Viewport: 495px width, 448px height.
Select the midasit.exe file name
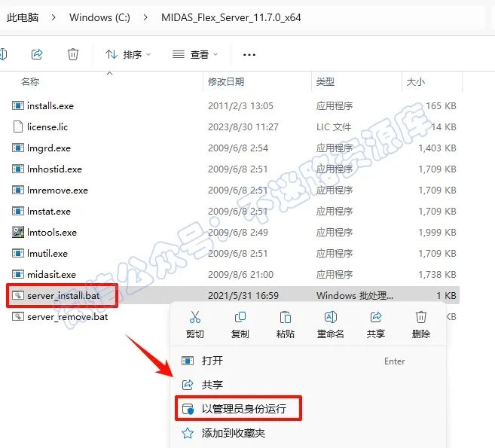point(52,274)
